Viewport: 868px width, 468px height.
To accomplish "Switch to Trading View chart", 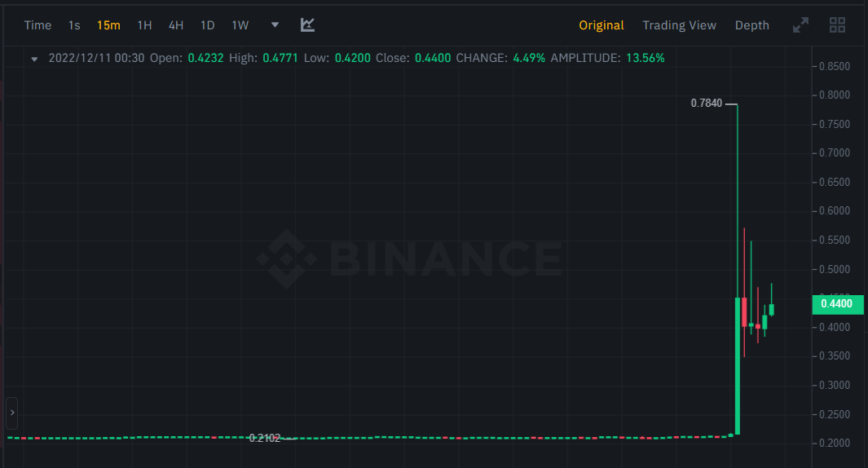I will pyautogui.click(x=679, y=25).
